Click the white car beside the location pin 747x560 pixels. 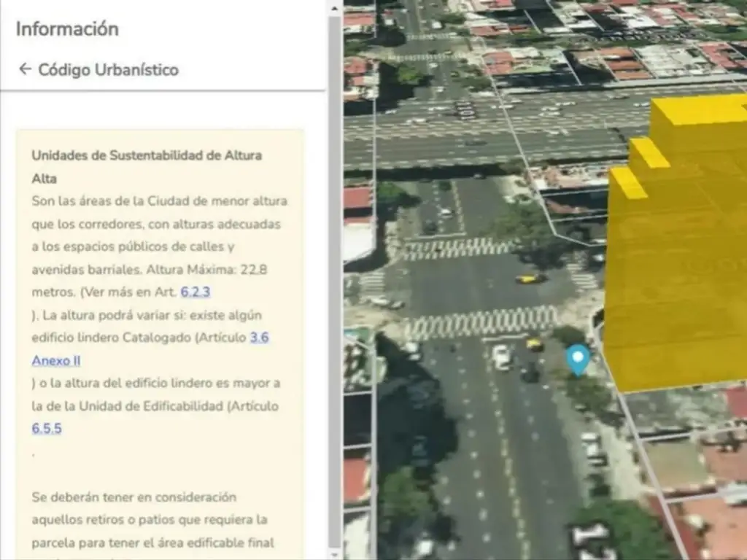click(502, 357)
